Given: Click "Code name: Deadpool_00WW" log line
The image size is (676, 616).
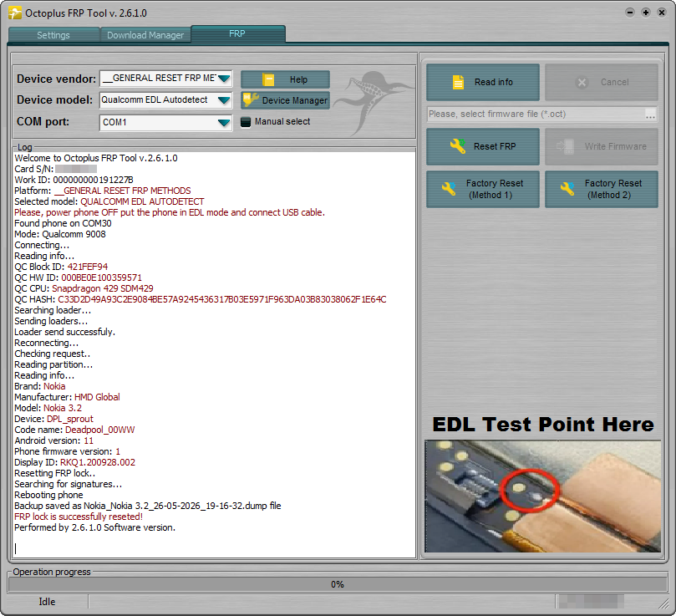Looking at the screenshot, I should click(74, 430).
